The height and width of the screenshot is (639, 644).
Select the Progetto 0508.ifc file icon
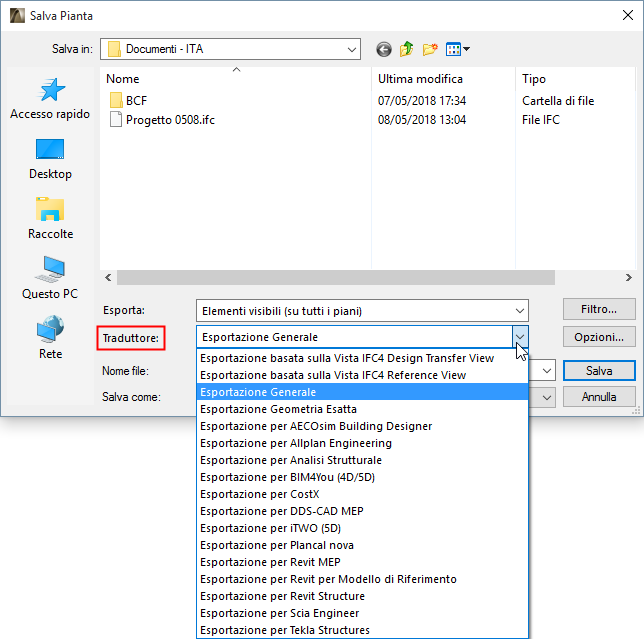point(116,120)
